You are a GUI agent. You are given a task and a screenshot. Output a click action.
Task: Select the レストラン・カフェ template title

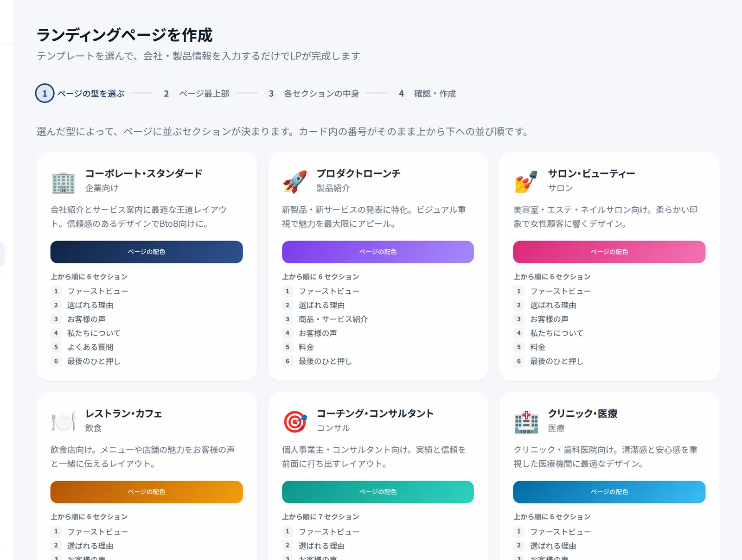coord(124,414)
